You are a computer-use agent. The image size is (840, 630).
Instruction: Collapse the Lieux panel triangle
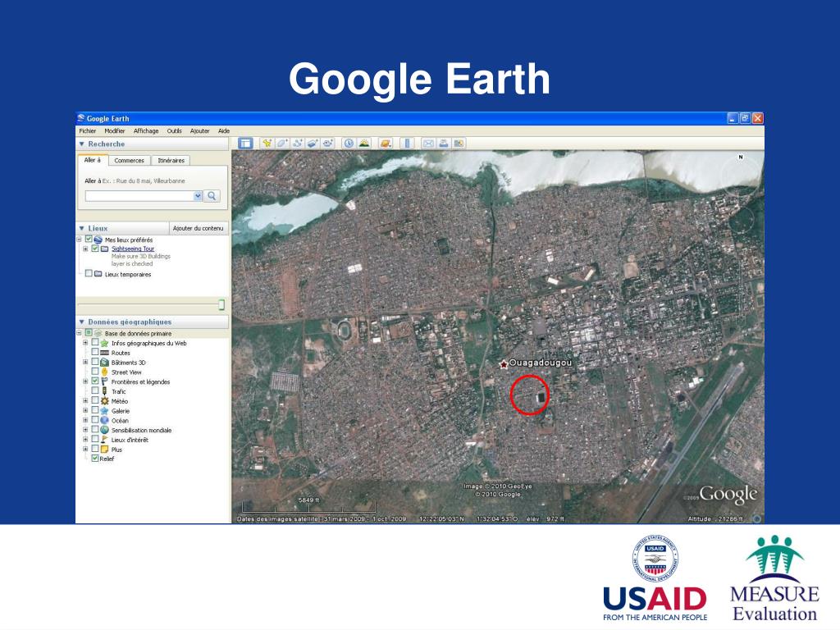click(x=81, y=228)
